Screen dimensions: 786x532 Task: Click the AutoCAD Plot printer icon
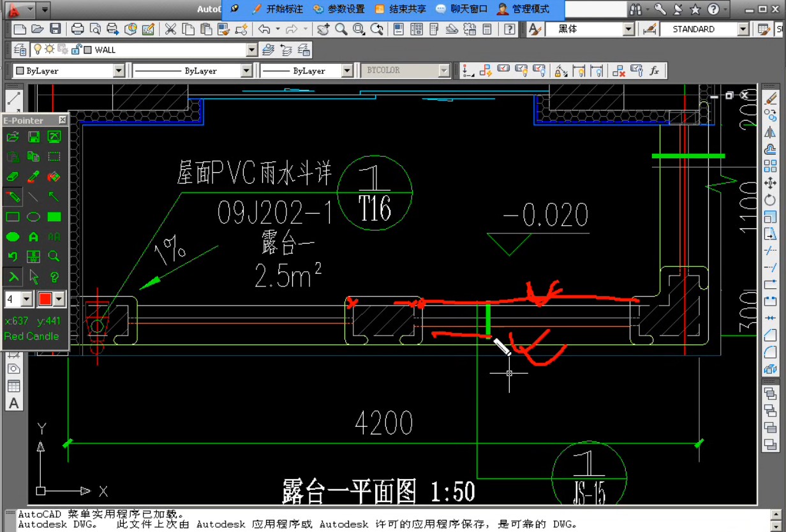click(x=77, y=29)
